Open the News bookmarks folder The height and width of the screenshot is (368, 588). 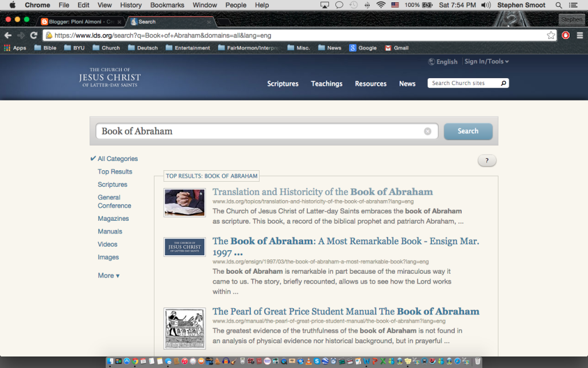(x=330, y=48)
